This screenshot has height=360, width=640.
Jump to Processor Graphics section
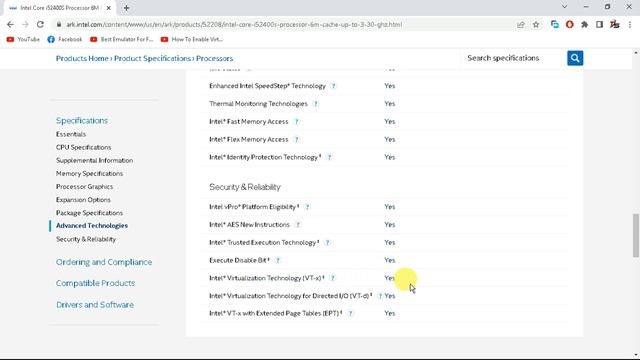tap(84, 187)
